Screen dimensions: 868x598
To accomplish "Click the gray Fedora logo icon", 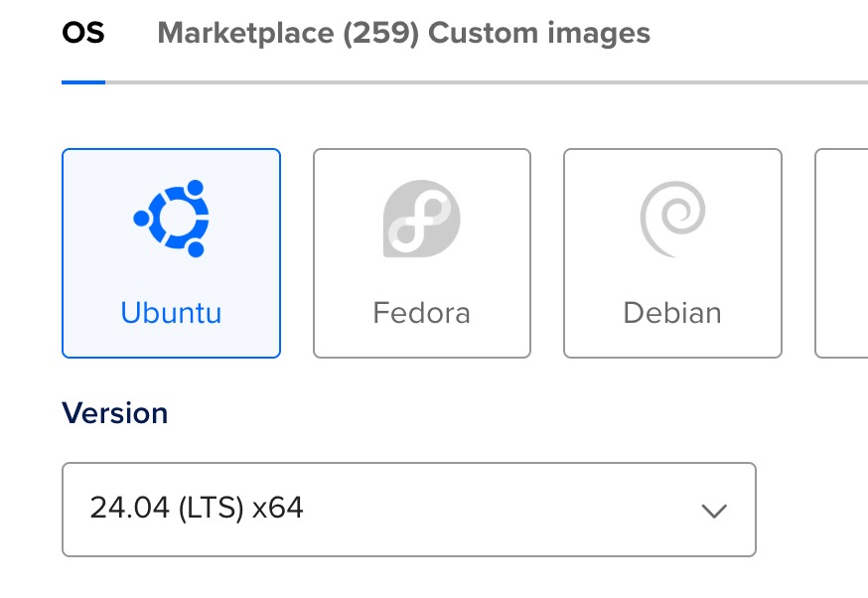I will click(422, 218).
